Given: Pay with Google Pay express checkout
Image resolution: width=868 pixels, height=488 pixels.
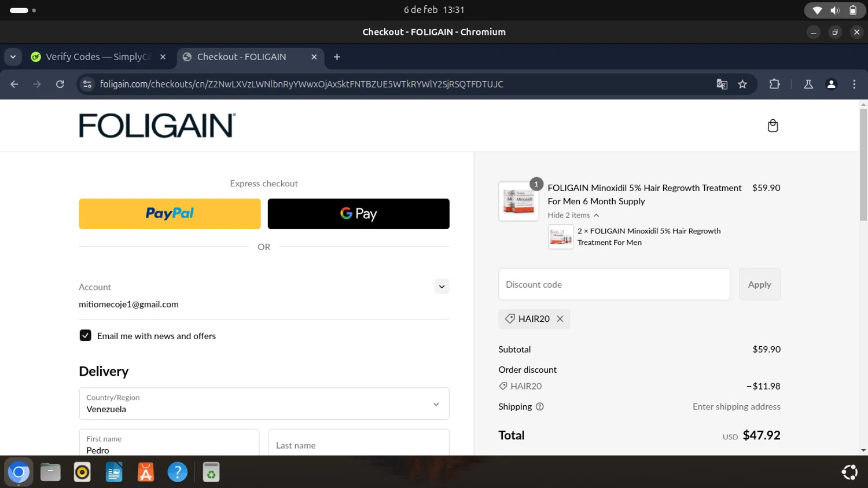Looking at the screenshot, I should point(358,214).
